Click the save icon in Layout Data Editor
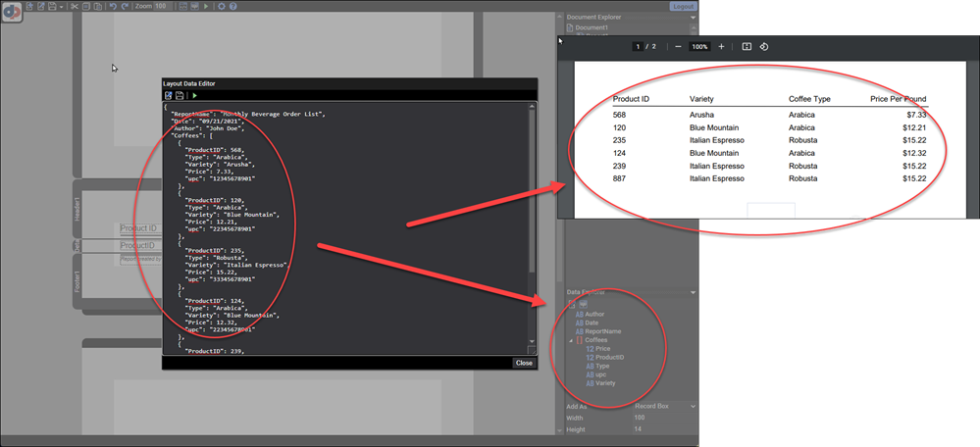 click(x=180, y=95)
